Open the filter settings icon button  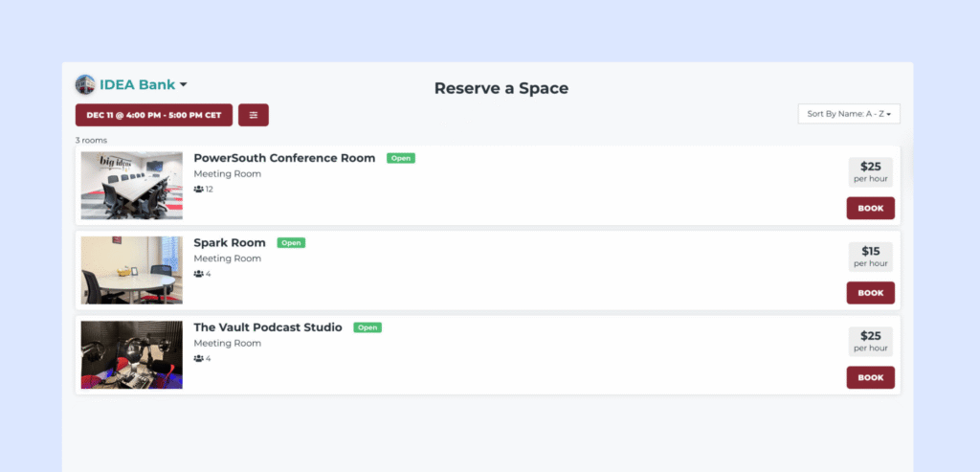(x=253, y=115)
